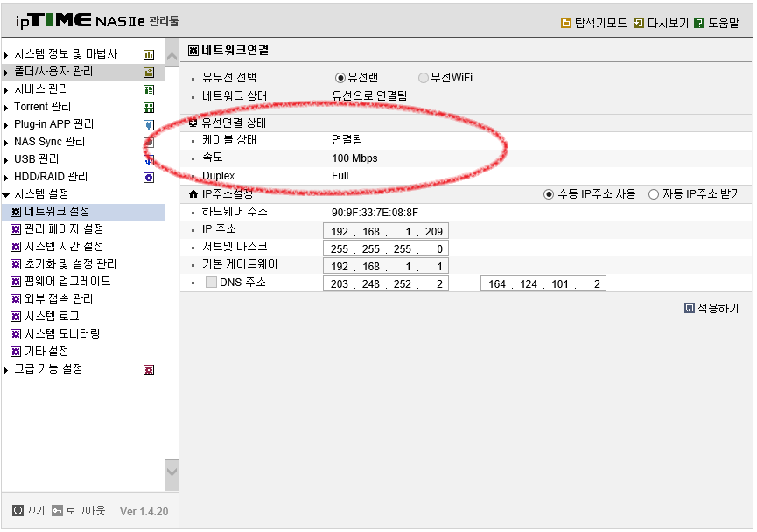The height and width of the screenshot is (532, 757).
Task: Expand 서비스 관리 menu arrow
Action: [x=6, y=90]
